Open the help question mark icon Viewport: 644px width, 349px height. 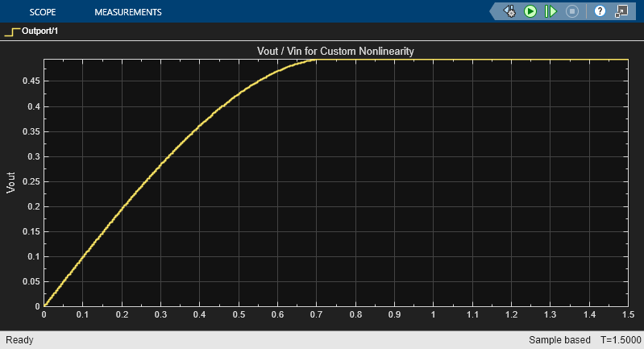click(600, 11)
